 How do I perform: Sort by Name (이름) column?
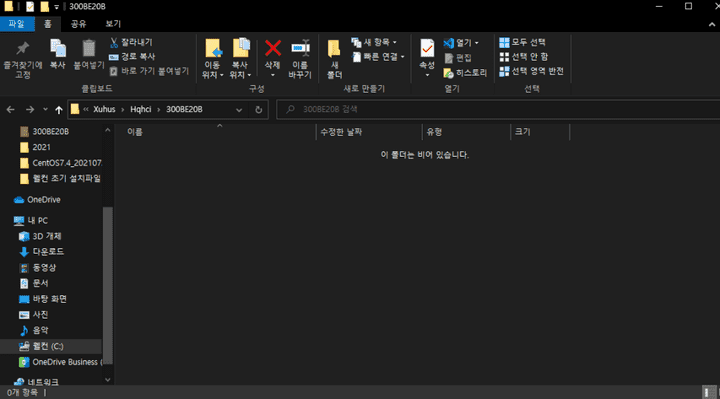point(135,132)
